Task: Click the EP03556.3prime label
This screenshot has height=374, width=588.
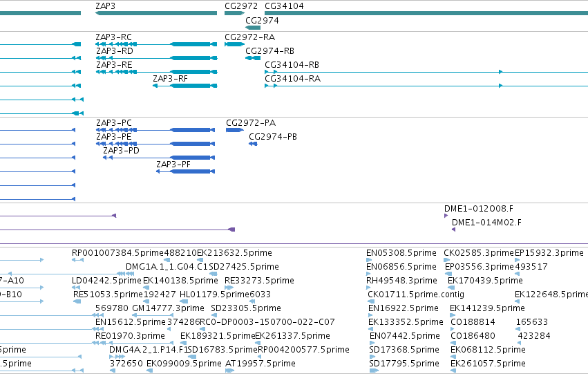Action: 480,267
